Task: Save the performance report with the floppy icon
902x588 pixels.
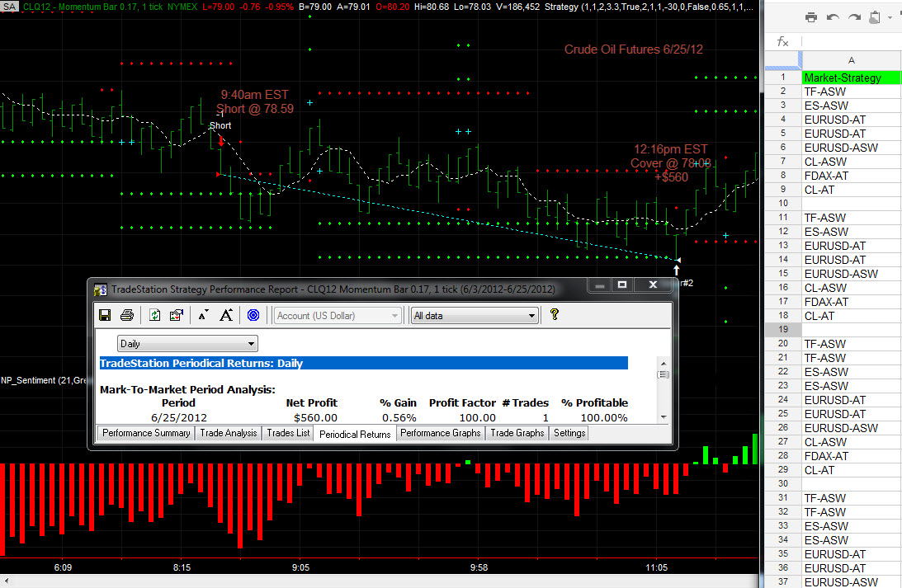Action: [105, 315]
